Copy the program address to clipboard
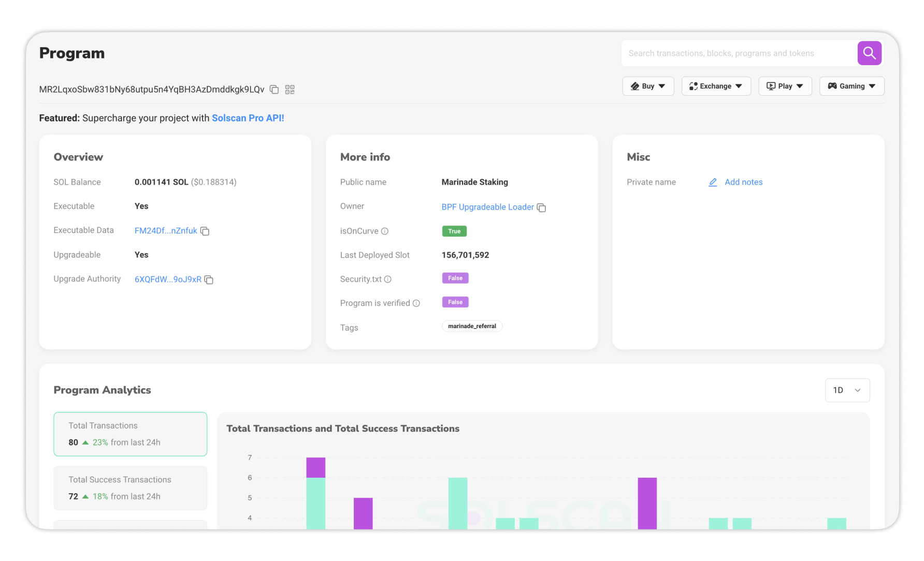The width and height of the screenshot is (924, 561). click(275, 90)
